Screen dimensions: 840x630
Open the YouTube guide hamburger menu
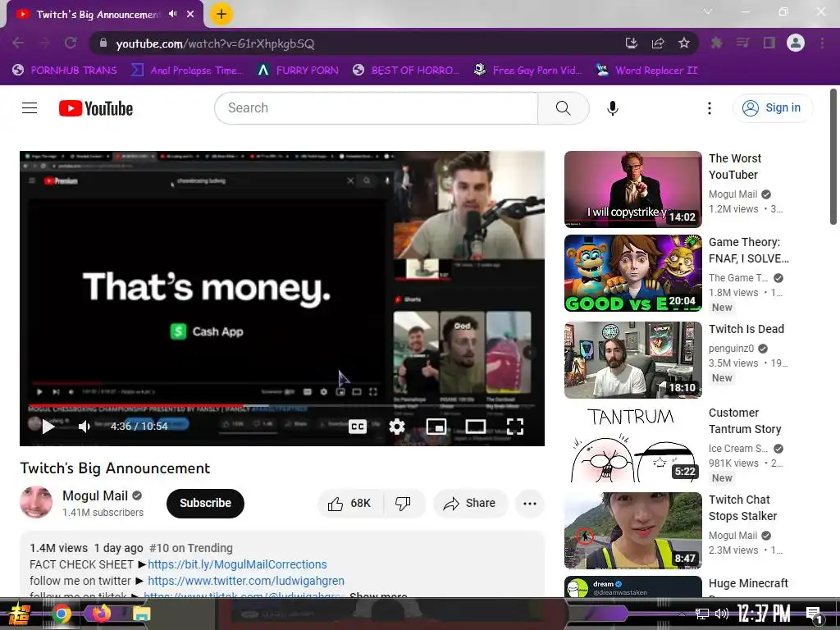point(30,108)
